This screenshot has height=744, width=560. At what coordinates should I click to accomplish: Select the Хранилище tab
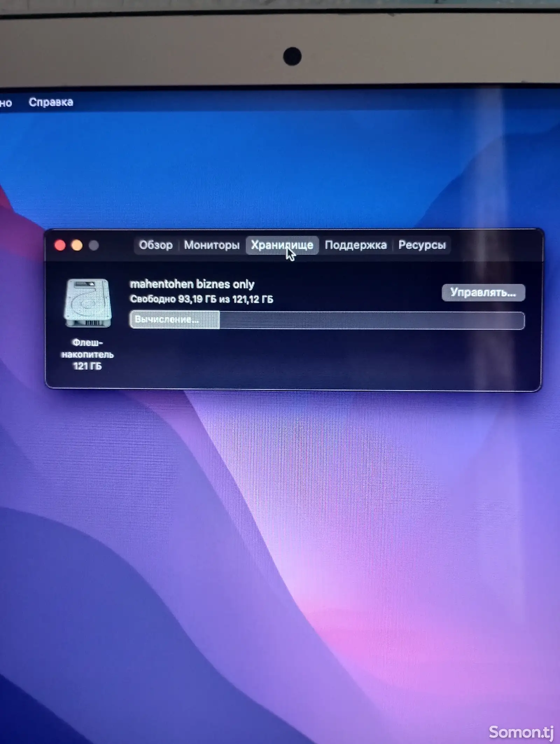click(x=282, y=245)
